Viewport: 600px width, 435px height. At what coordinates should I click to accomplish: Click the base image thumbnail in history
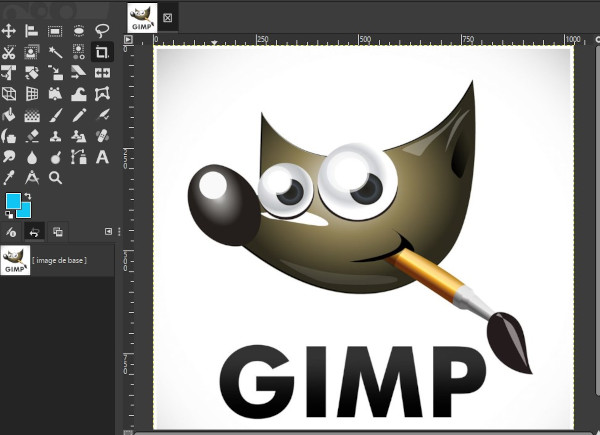pos(15,260)
